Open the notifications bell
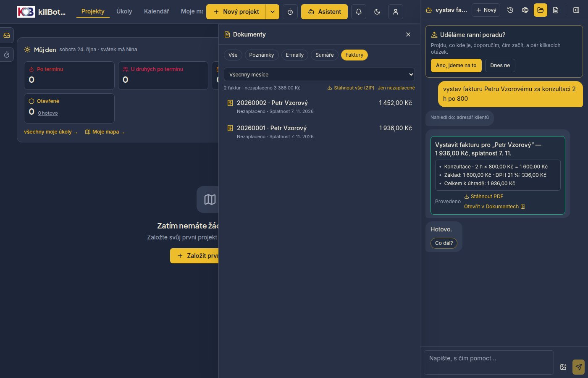This screenshot has height=378, width=588. 359,12
